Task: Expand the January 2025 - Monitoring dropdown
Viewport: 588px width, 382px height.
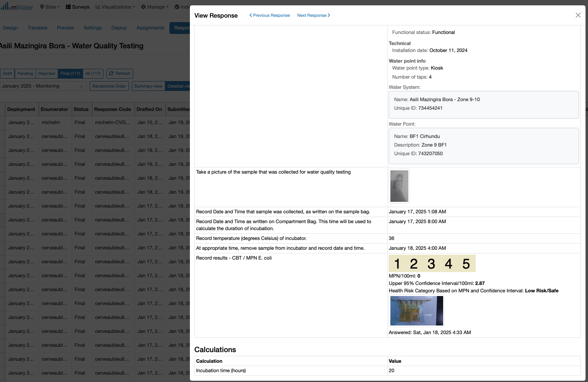Action: pyautogui.click(x=43, y=86)
